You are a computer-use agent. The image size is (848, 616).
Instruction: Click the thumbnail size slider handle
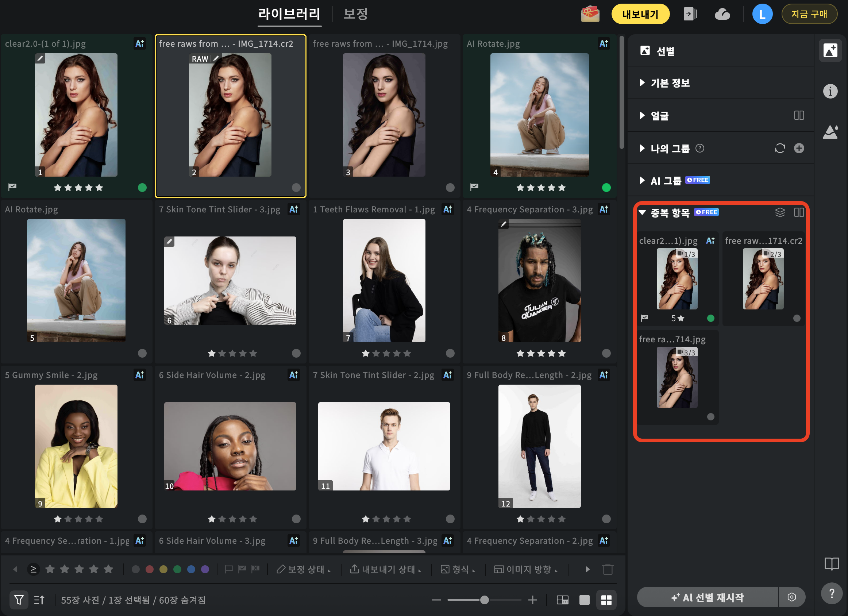click(x=484, y=600)
